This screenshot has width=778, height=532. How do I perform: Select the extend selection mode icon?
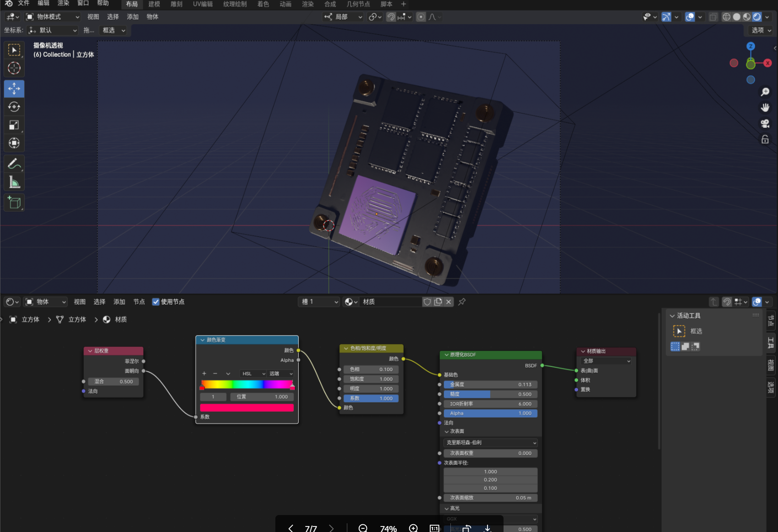pos(685,346)
